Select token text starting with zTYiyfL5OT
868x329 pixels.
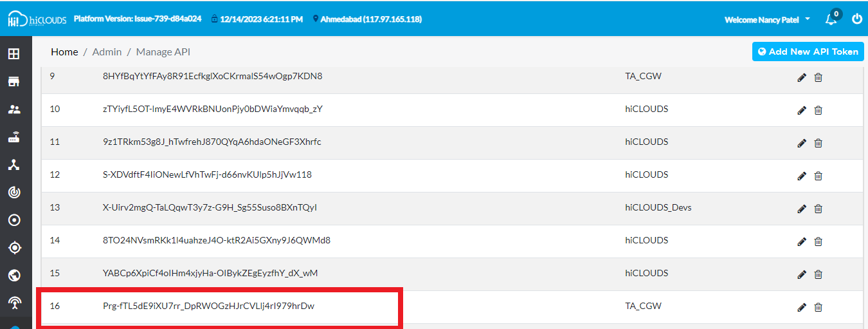pos(213,109)
